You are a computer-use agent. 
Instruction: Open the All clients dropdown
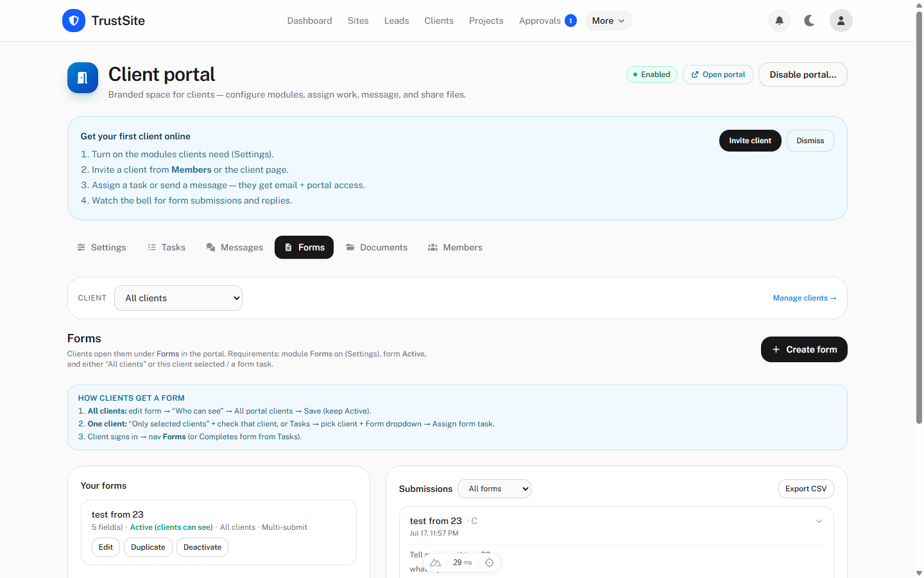click(x=178, y=298)
